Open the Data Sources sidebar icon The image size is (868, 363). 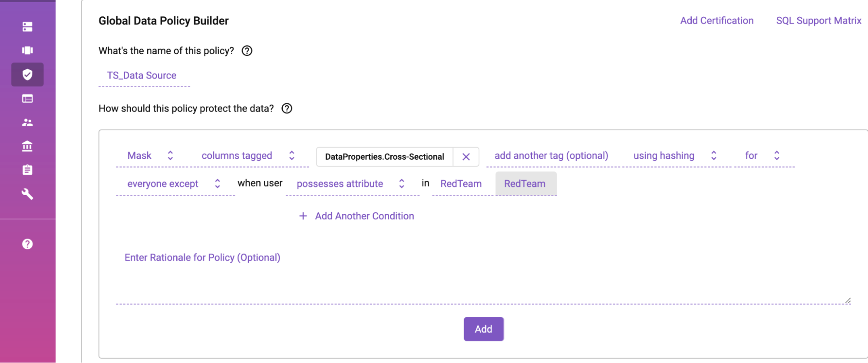pos(27,27)
